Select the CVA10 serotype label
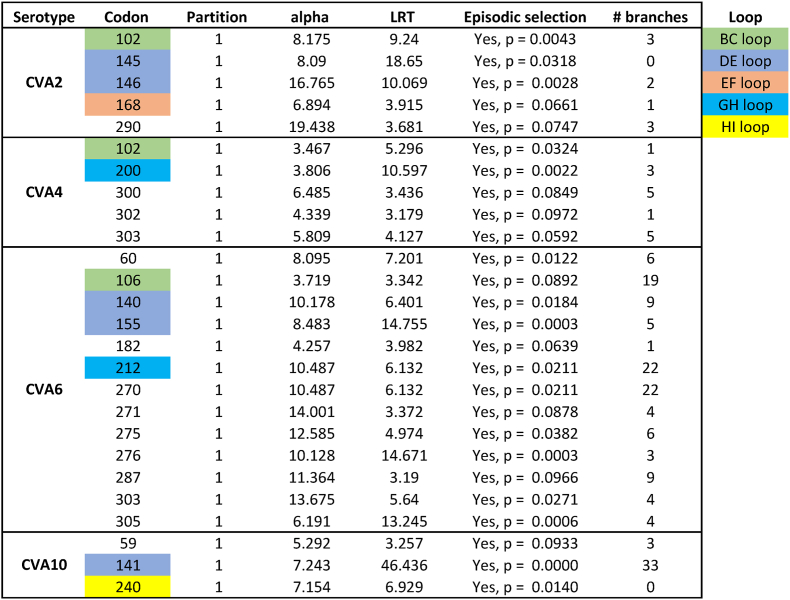Viewport: 790px width, 600px height. [x=44, y=565]
